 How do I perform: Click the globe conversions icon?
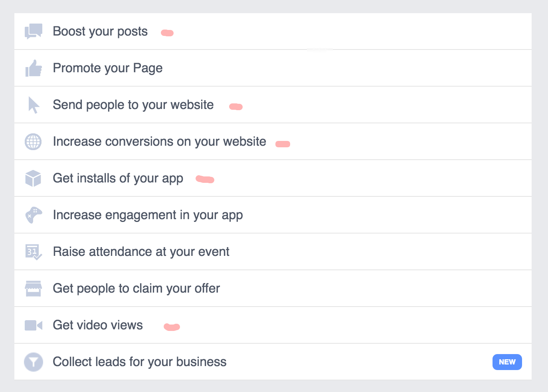pos(33,142)
